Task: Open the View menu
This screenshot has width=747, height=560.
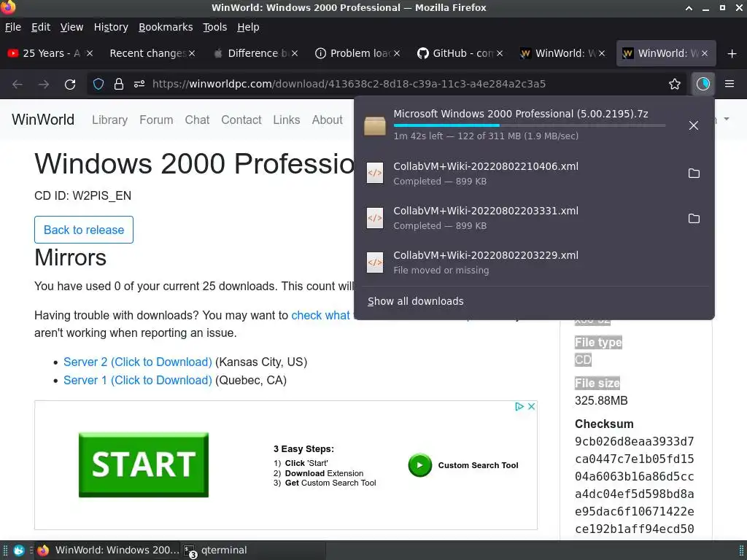Action: click(x=71, y=27)
